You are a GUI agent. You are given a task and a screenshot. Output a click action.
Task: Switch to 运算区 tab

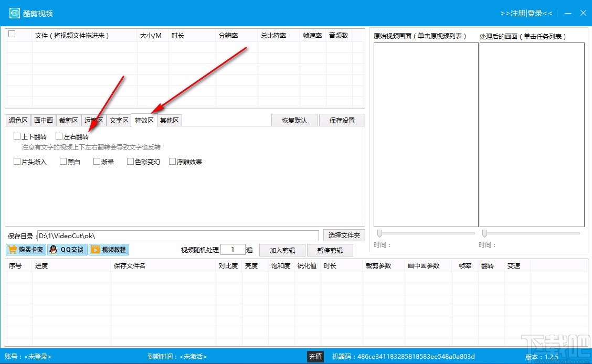(93, 120)
